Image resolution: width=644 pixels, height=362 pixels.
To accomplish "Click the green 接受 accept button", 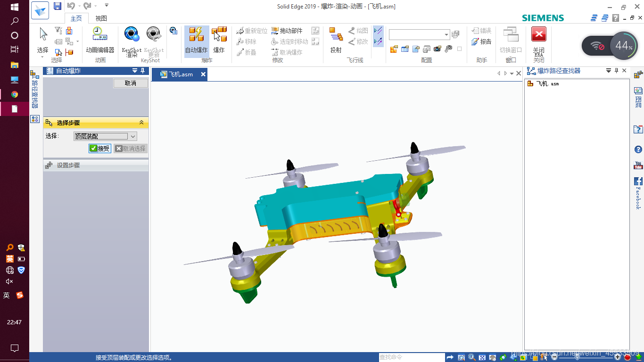I will coord(100,148).
